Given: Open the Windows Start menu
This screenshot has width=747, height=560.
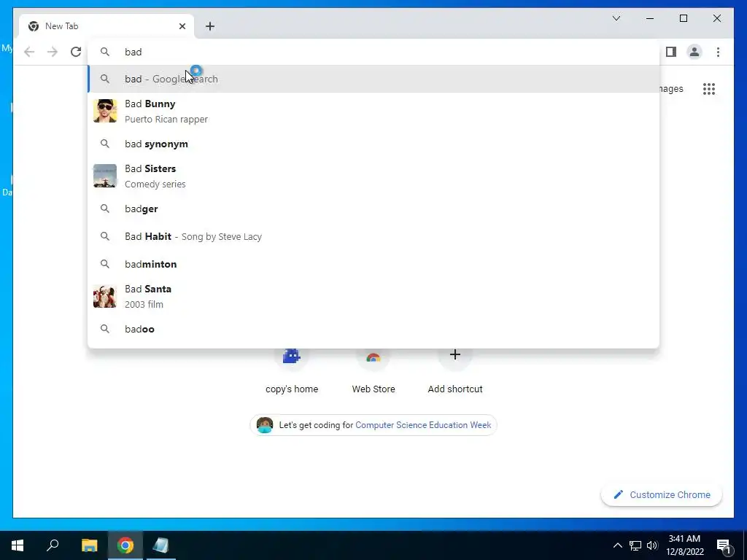Looking at the screenshot, I should pyautogui.click(x=18, y=545).
